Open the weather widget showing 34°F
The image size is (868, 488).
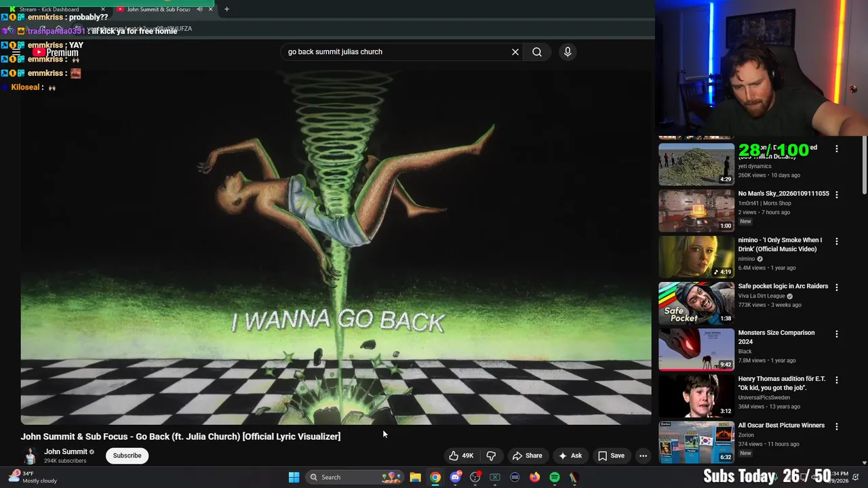pyautogui.click(x=33, y=477)
